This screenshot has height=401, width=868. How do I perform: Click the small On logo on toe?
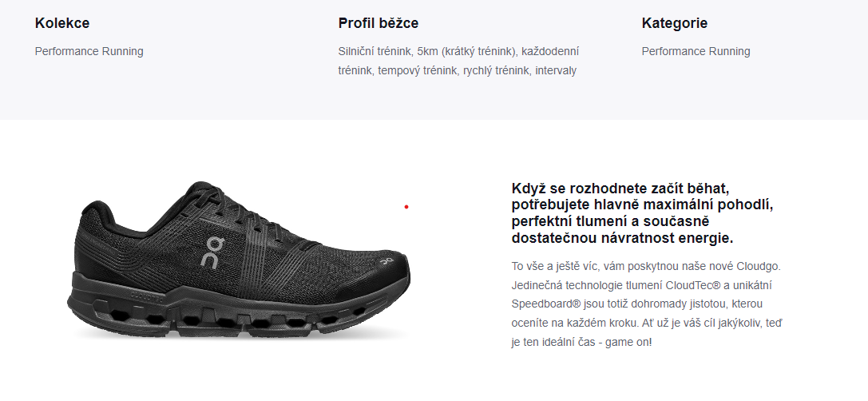coord(385,260)
